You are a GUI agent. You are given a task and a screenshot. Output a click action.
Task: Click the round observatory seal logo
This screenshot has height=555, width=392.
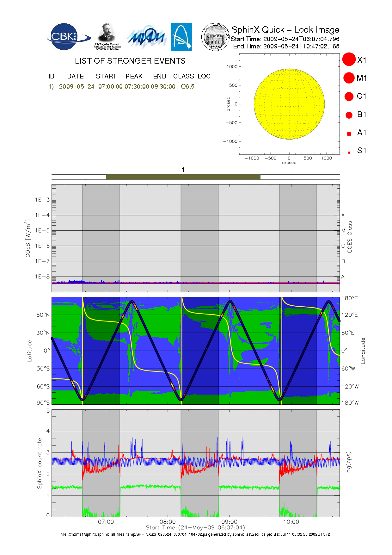[x=215, y=37]
